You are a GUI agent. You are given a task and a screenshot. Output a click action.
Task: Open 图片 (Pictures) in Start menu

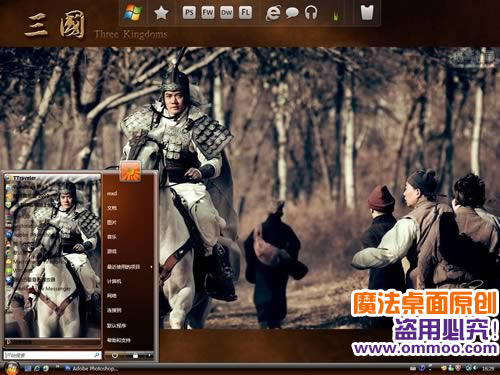tap(112, 222)
